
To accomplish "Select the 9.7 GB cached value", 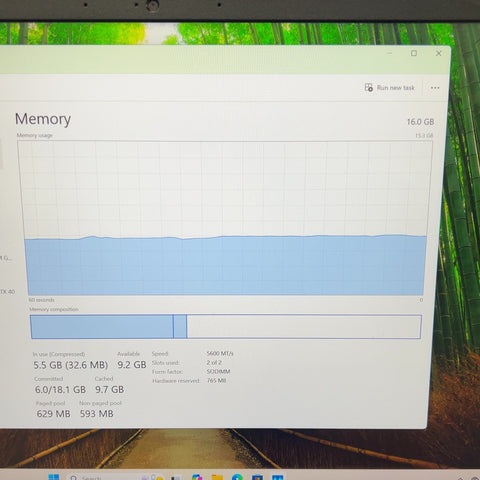I will (109, 389).
